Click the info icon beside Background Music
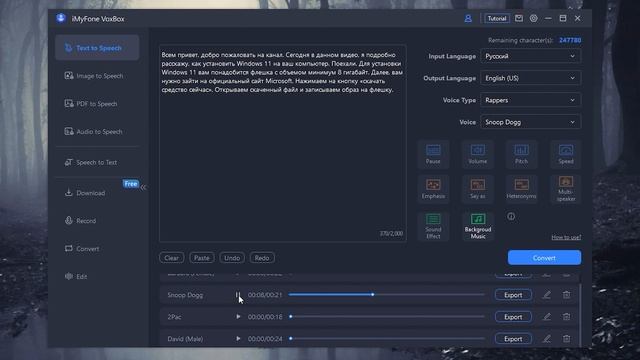 (511, 216)
